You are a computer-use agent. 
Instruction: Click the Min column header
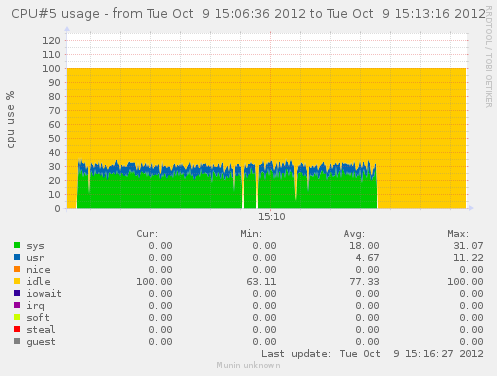[251, 234]
